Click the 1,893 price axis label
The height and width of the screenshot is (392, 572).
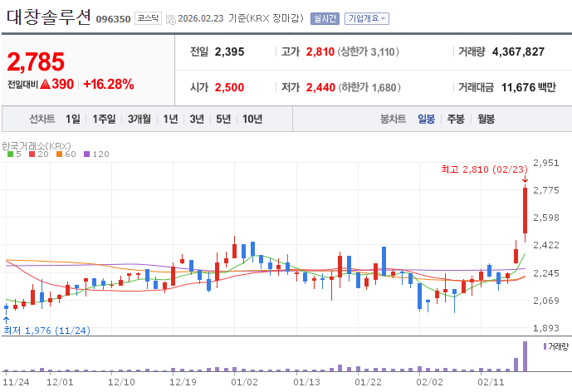pos(546,328)
